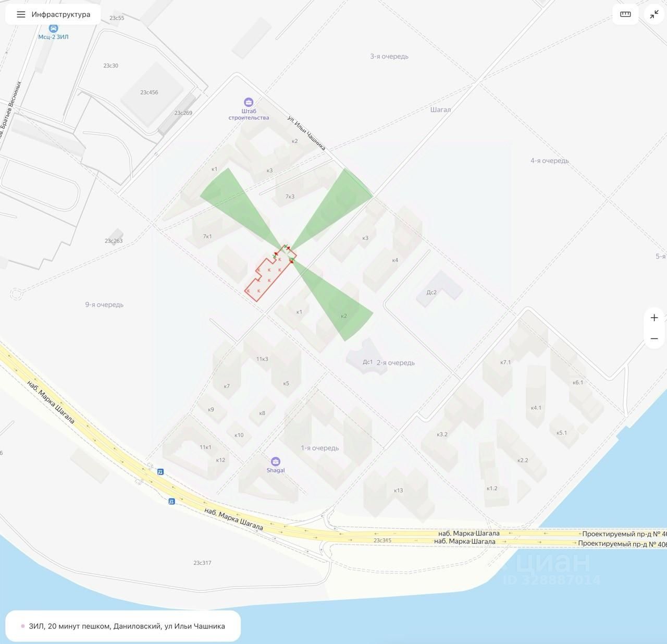Open the Инфраструктура menu

pos(53,15)
